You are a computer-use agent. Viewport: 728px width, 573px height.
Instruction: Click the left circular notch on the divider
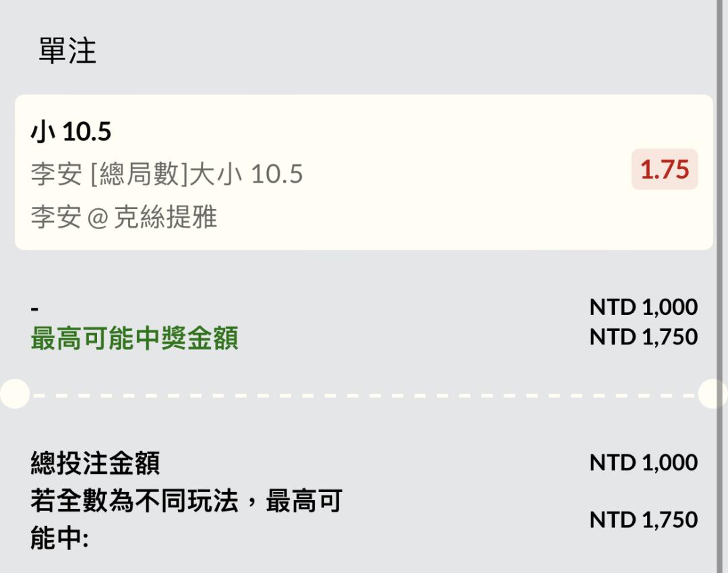click(x=15, y=394)
